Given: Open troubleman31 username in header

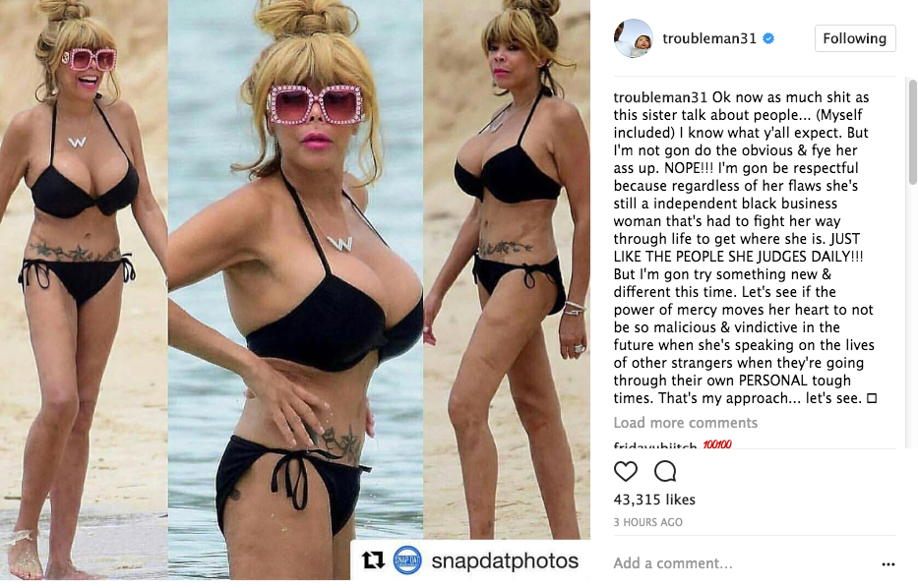Looking at the screenshot, I should point(709,38).
